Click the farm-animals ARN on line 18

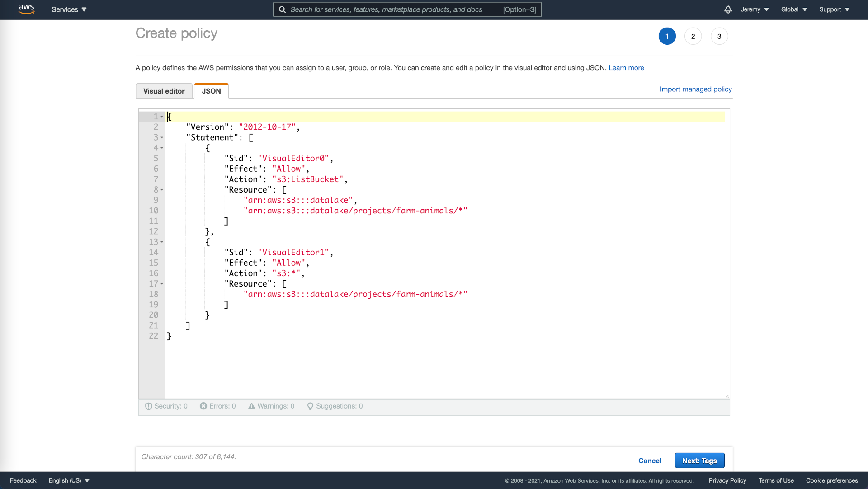[x=355, y=294]
